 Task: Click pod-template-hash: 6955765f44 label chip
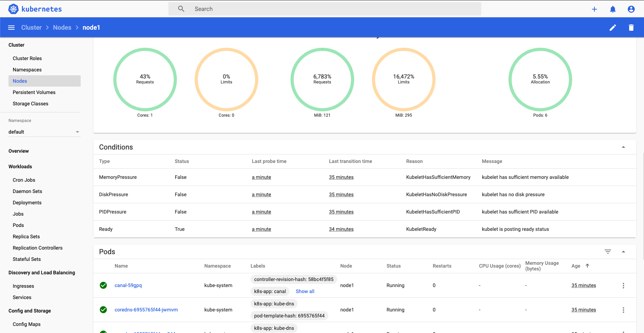[289, 316]
